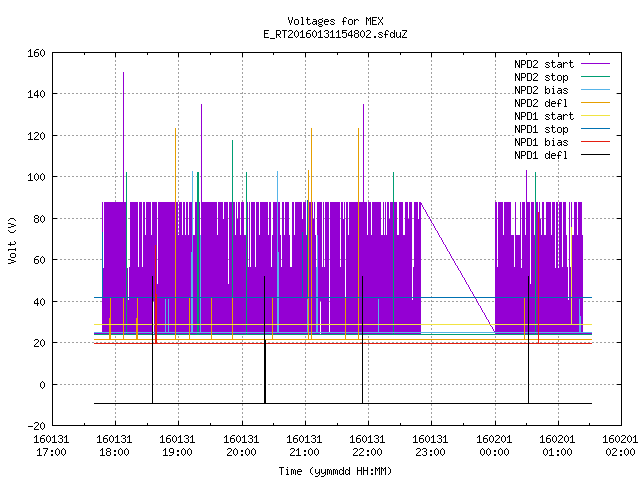Screen dimensions: 640x480
Task: Click the NPD1 start legend label
Action: [544, 116]
